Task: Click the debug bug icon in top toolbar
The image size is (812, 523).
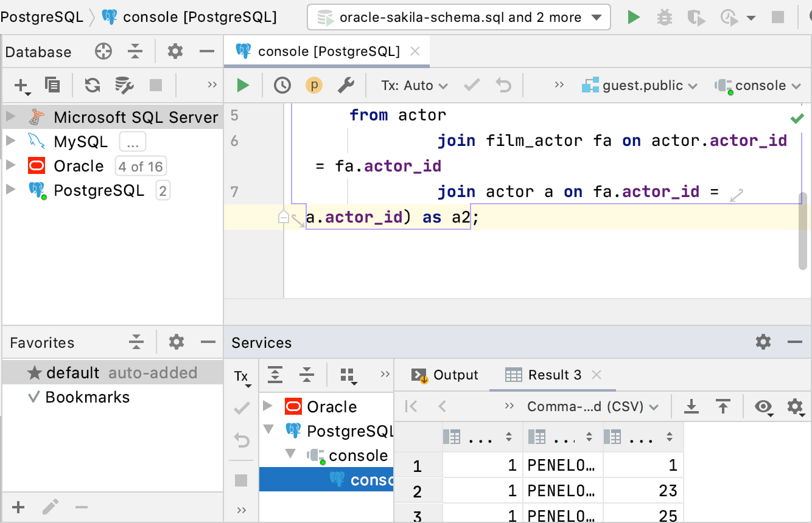Action: [x=665, y=17]
